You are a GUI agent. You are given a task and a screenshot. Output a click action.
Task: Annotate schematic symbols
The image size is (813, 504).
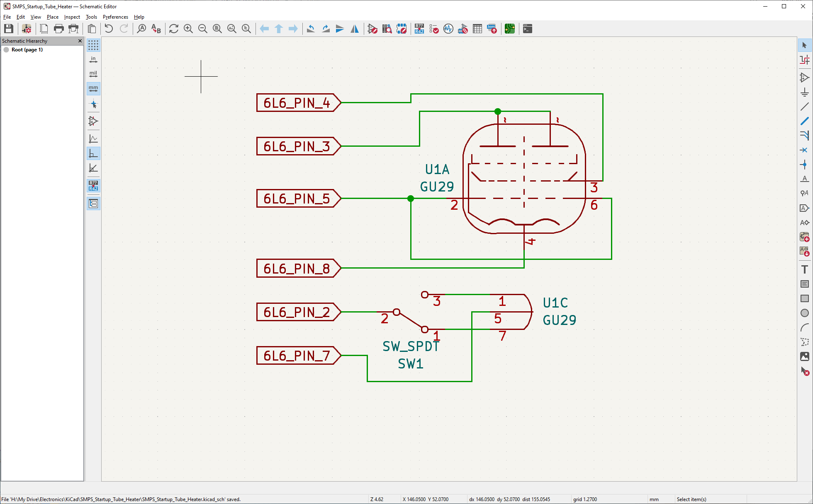coord(419,29)
